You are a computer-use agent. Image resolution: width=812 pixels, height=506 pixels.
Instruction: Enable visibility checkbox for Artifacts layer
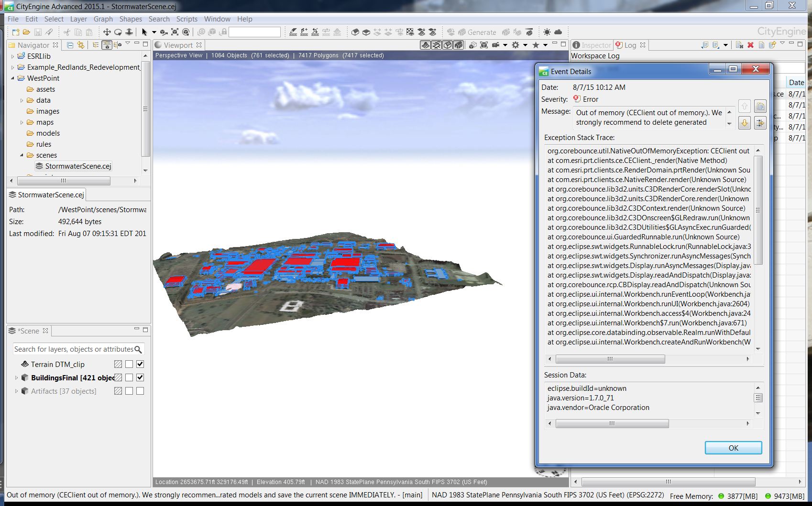[x=140, y=391]
